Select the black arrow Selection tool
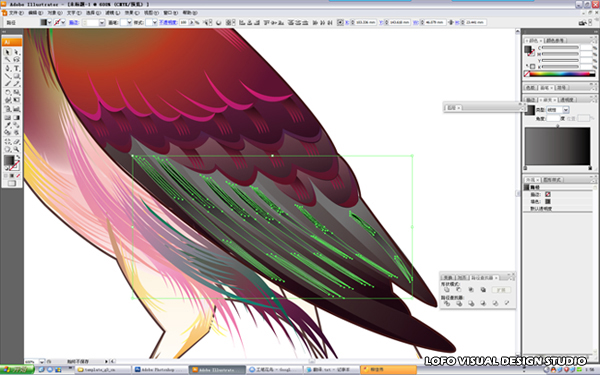Screen dimensions: 600x375 (x=8, y=52)
